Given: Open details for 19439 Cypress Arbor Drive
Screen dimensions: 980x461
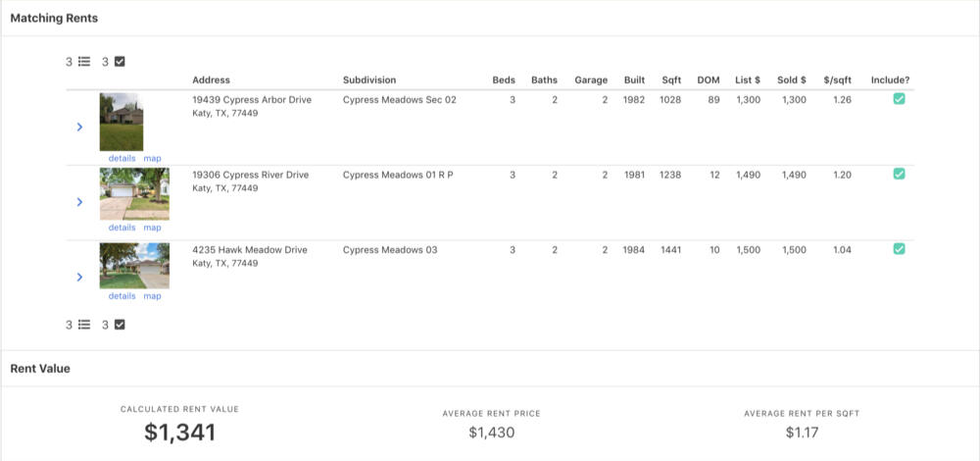Looking at the screenshot, I should tap(122, 158).
